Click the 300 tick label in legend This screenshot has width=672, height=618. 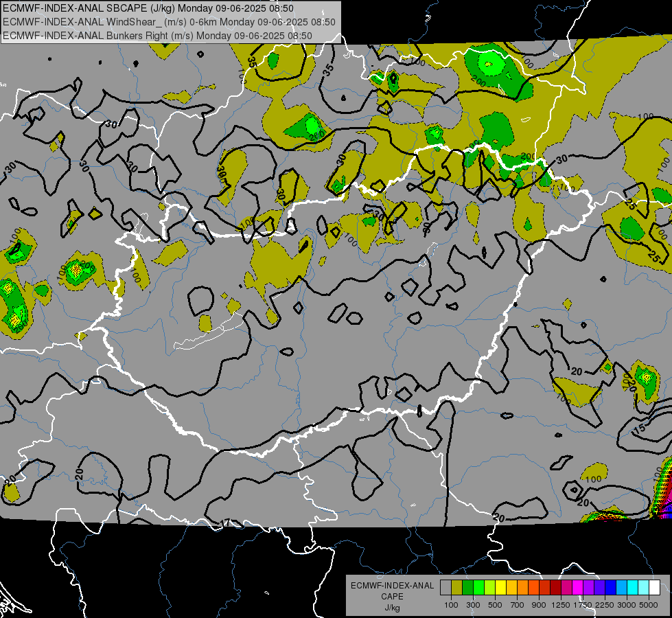pyautogui.click(x=473, y=605)
